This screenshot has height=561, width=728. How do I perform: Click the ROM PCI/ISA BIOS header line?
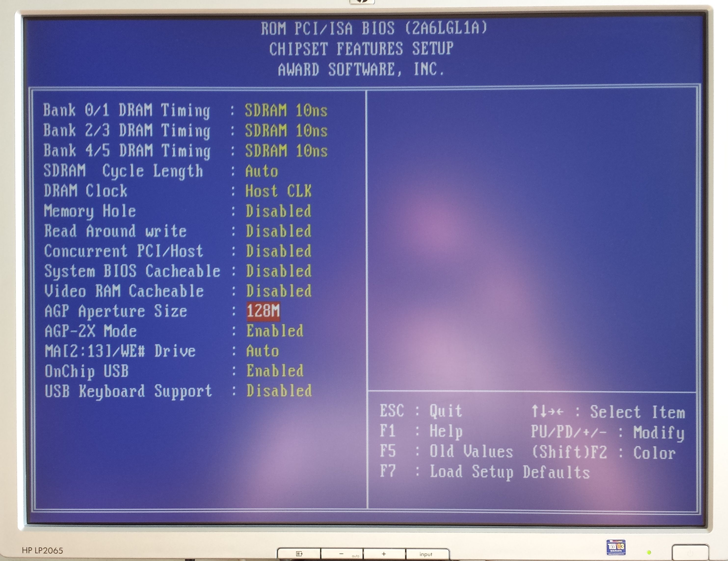pyautogui.click(x=374, y=28)
